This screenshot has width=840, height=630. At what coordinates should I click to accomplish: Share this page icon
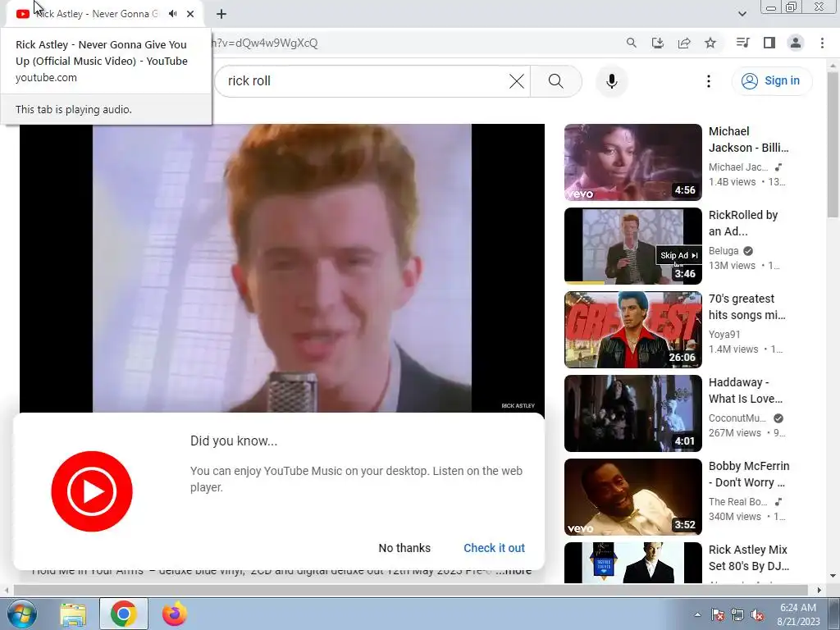(684, 43)
